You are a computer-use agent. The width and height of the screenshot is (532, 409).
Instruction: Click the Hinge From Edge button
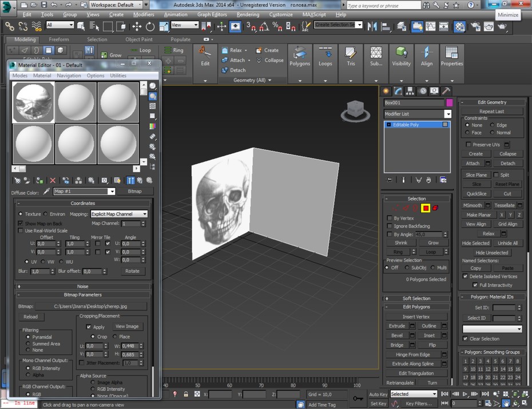[x=412, y=355]
